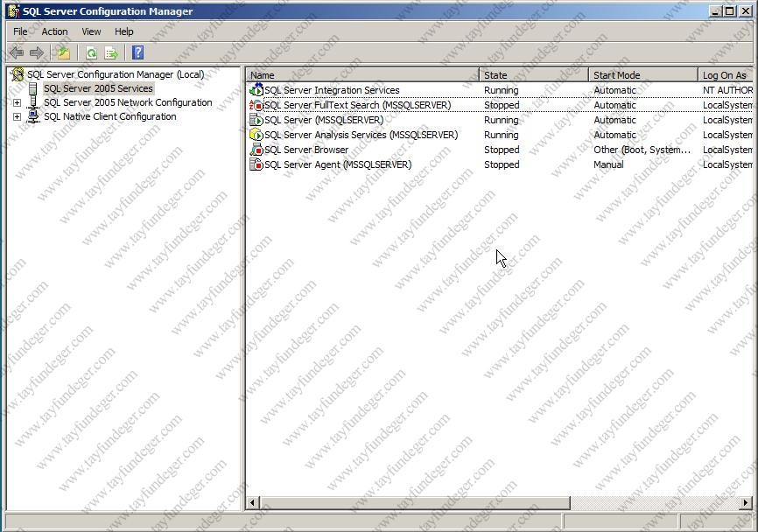The image size is (758, 532).
Task: Click the SQL Server FullText Search stopped icon
Action: [x=256, y=105]
